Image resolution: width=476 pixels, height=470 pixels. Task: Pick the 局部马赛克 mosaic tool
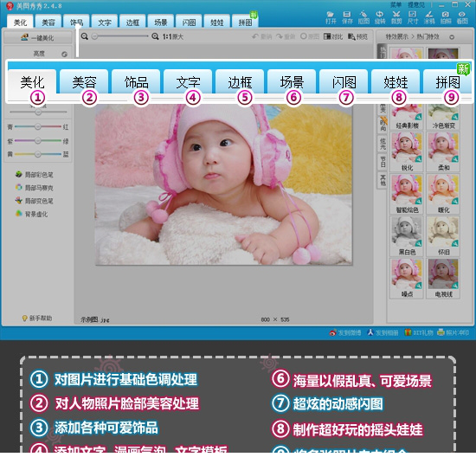pyautogui.click(x=35, y=188)
